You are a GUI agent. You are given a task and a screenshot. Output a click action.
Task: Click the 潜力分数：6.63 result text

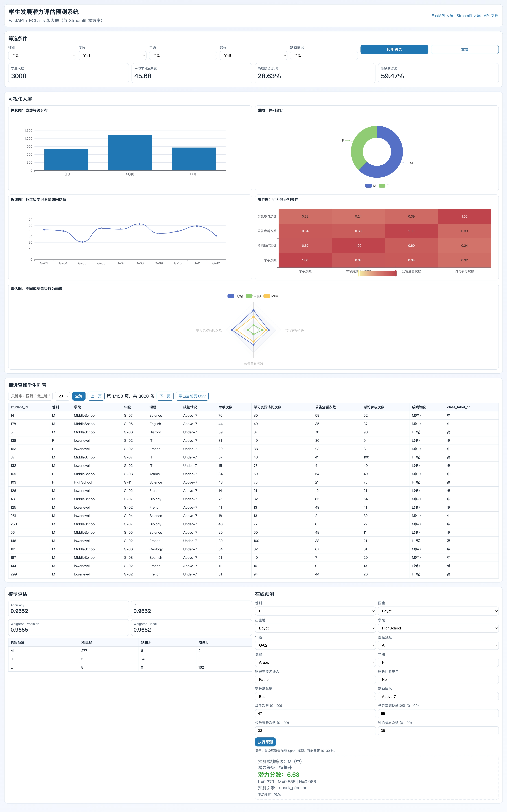pyautogui.click(x=279, y=775)
